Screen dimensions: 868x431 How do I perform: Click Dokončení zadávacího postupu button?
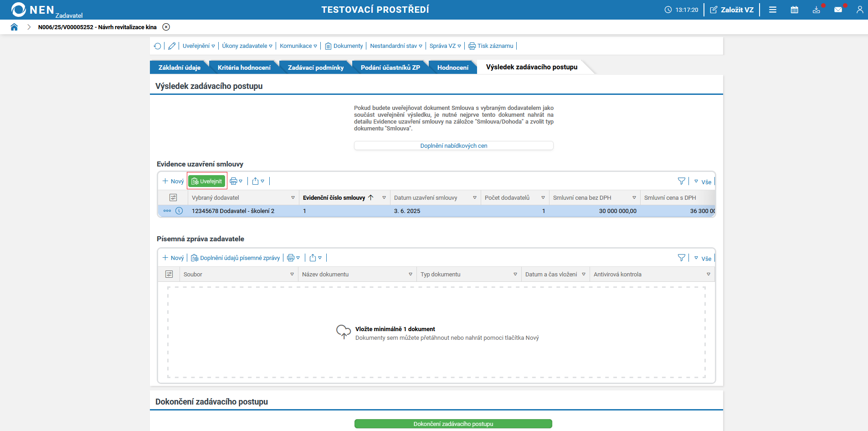[x=453, y=424]
